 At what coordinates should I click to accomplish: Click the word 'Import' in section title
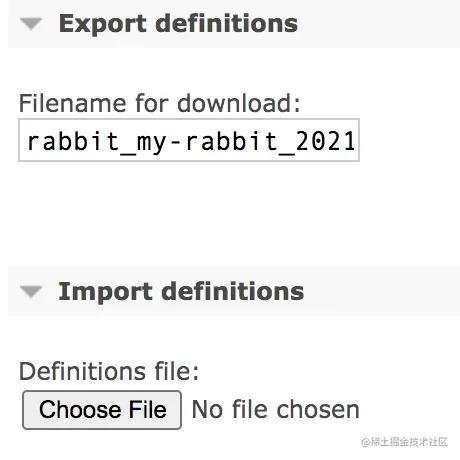pyautogui.click(x=106, y=292)
